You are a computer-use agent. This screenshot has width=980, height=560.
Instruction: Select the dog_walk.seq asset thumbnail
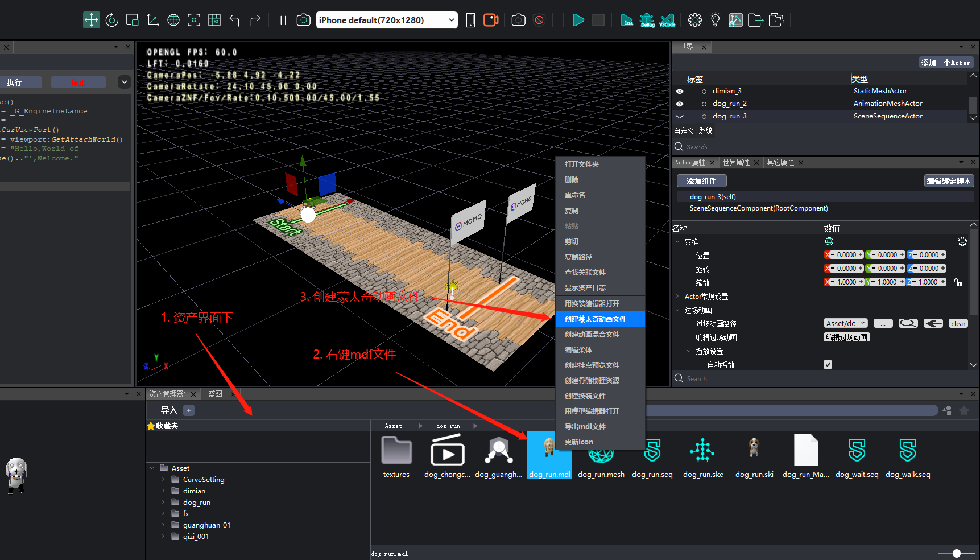[908, 457]
